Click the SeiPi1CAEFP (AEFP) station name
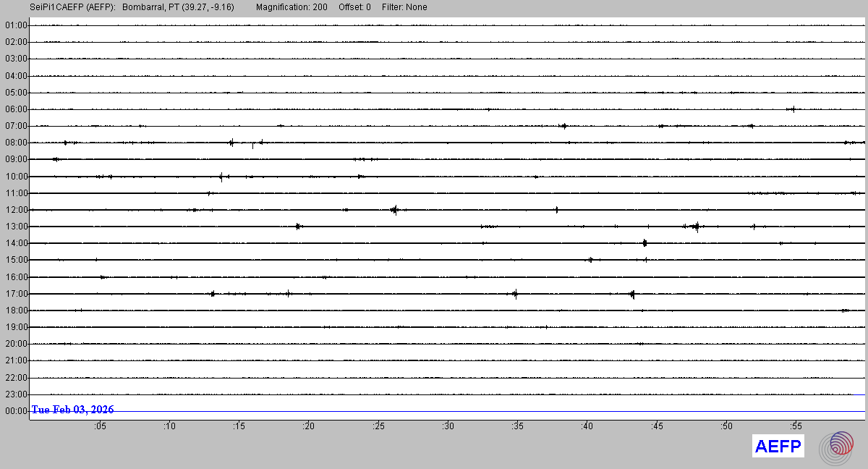 (75, 7)
